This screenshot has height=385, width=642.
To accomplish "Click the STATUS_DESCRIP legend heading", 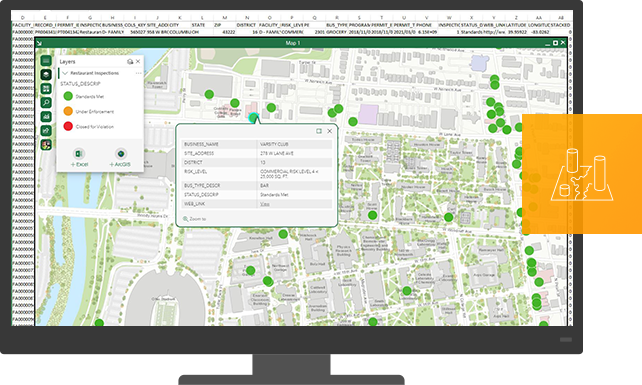I will pos(80,84).
